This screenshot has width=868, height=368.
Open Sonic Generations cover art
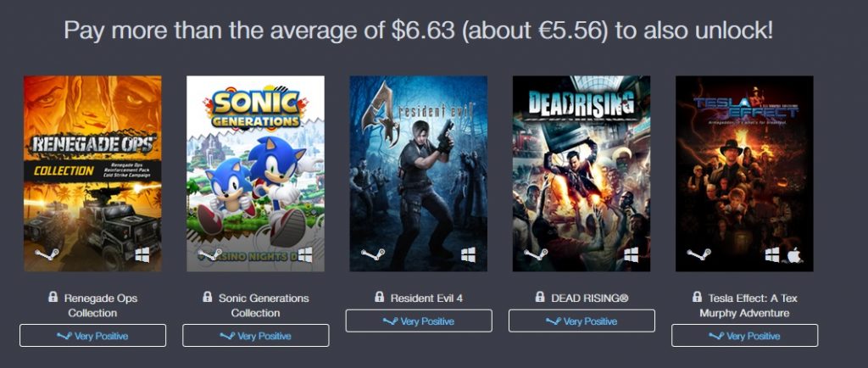pyautogui.click(x=255, y=173)
